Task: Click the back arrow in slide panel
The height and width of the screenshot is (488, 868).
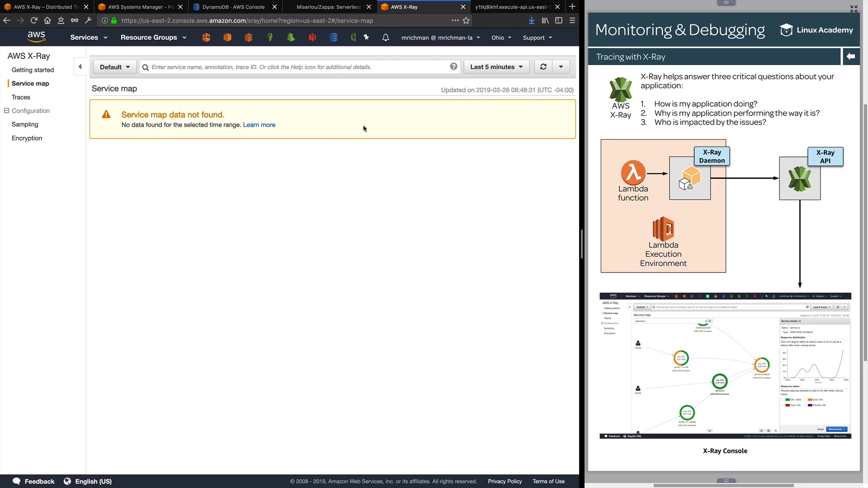Action: tap(850, 56)
